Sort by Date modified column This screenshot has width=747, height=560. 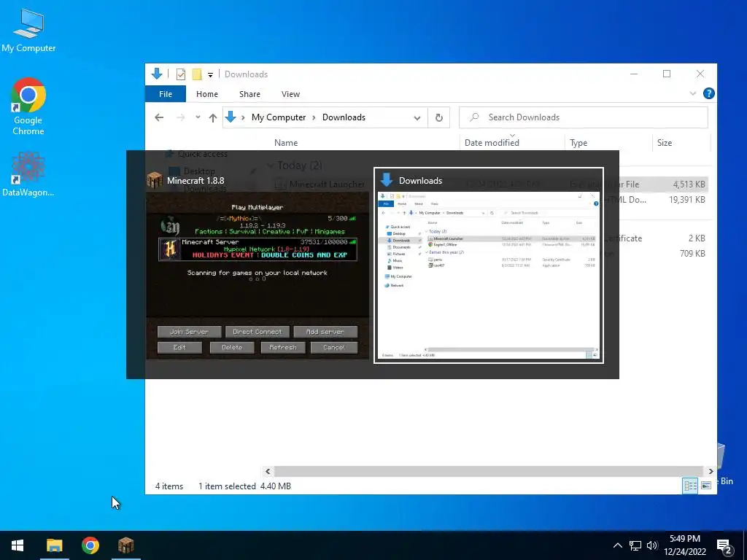click(x=492, y=142)
